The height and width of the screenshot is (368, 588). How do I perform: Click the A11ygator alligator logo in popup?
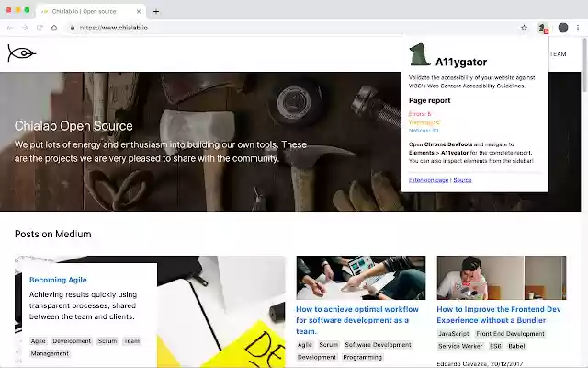pos(419,54)
